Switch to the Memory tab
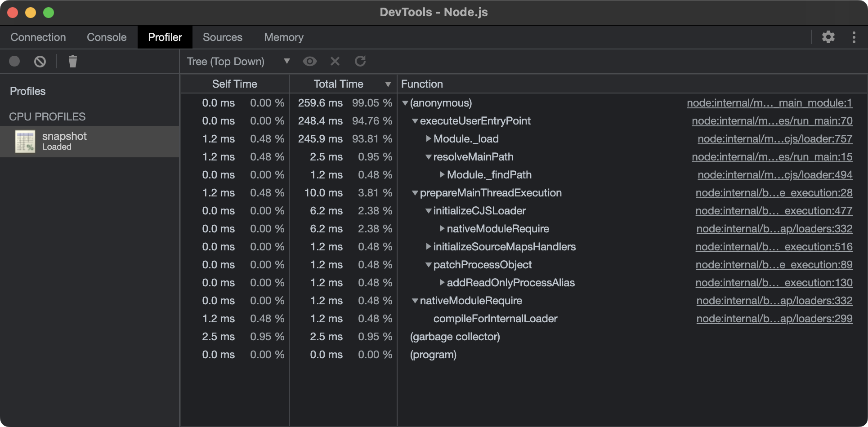This screenshot has width=868, height=427. 283,37
